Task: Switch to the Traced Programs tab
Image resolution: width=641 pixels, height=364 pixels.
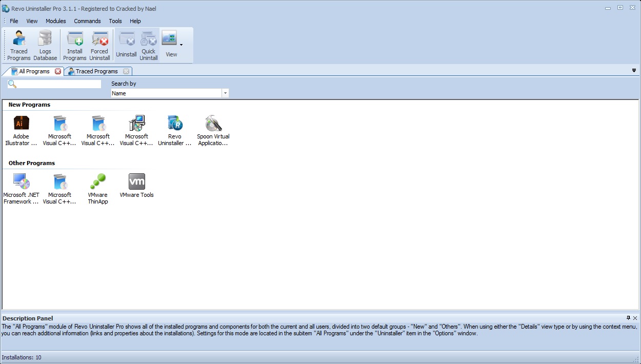Action: 97,71
